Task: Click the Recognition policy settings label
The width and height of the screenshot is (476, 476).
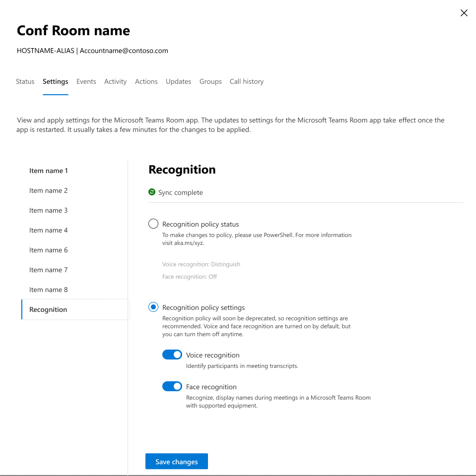Action: coord(204,307)
